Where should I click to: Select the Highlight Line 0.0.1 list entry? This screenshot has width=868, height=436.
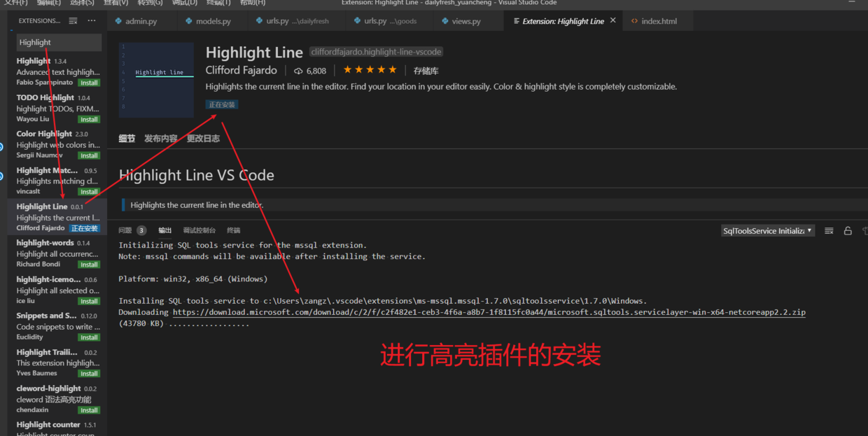[59, 217]
